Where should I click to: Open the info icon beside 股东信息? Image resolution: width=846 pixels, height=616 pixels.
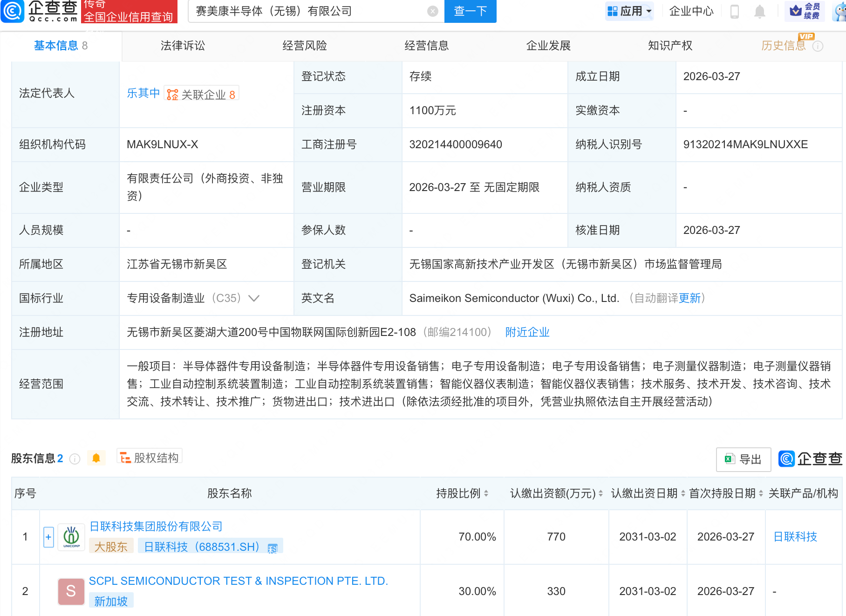pos(75,459)
